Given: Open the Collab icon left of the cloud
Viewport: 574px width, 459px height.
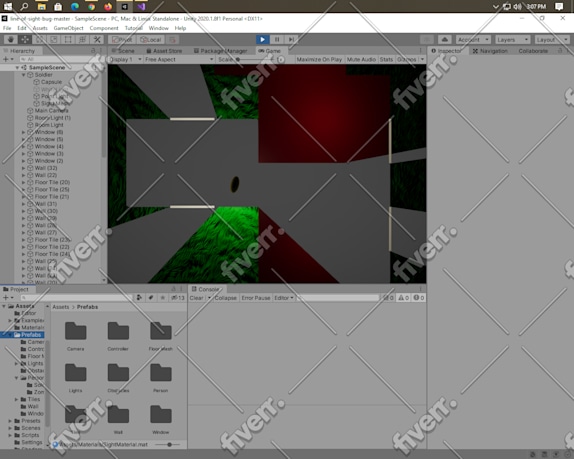Looking at the screenshot, I should tap(427, 40).
